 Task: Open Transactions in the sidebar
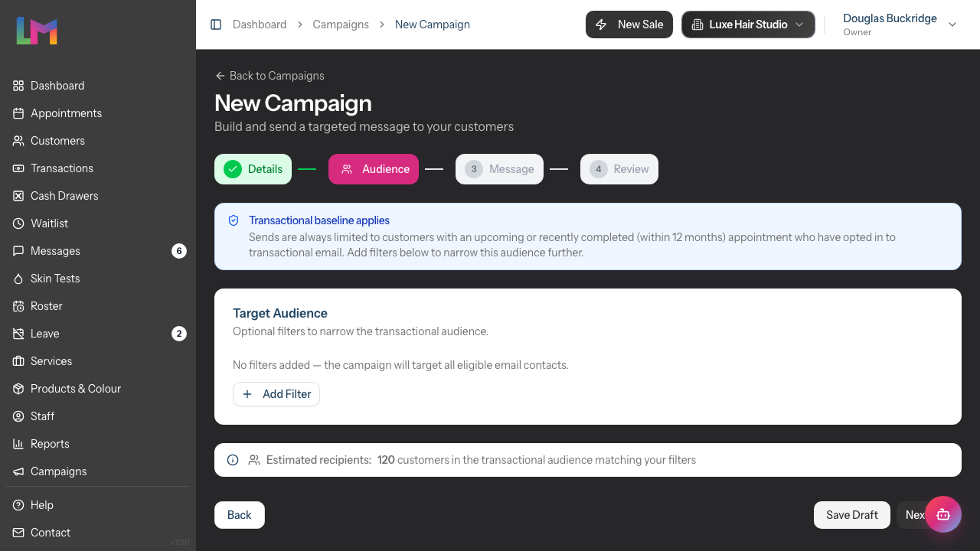(x=98, y=168)
